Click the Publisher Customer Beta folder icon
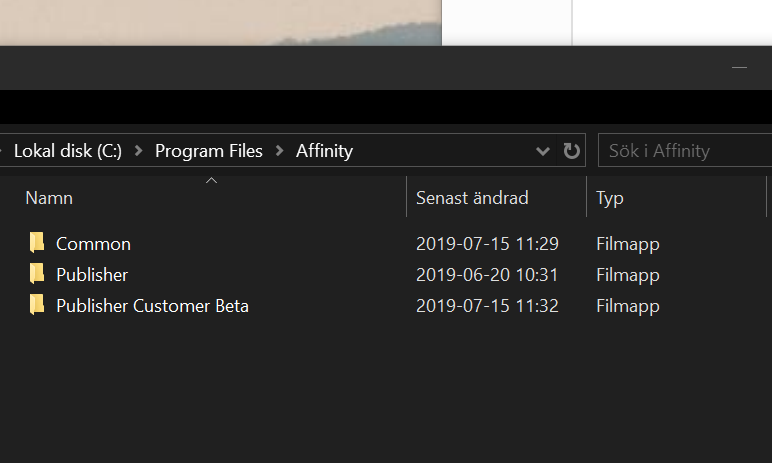 (37, 305)
